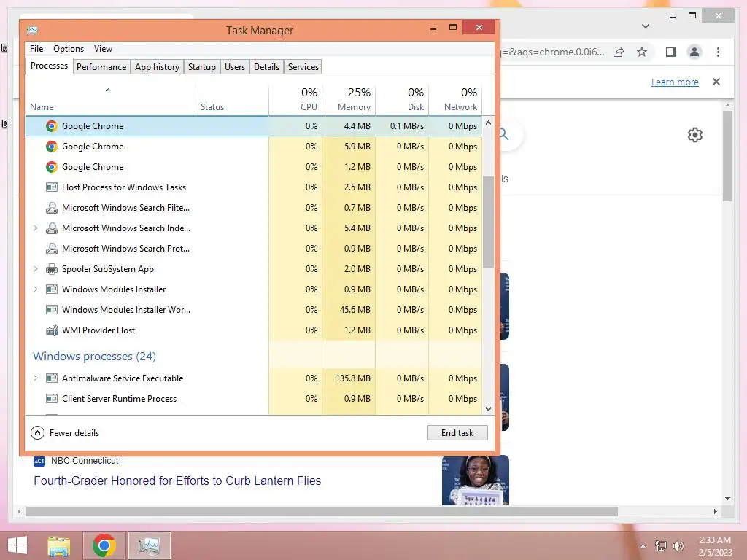747x560 pixels.
Task: Open the Chrome three-dot menu
Action: point(718,52)
